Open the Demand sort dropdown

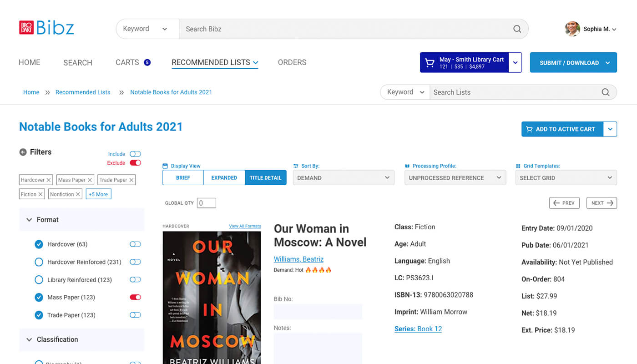click(344, 177)
